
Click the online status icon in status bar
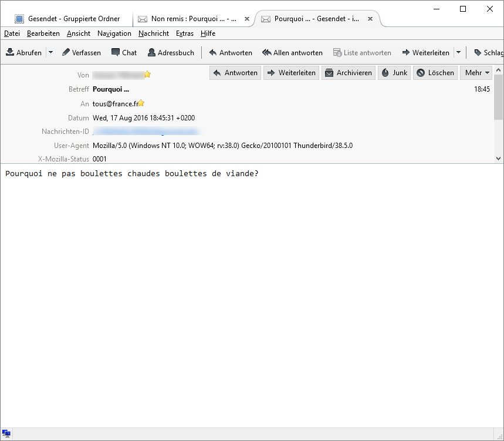[6, 433]
